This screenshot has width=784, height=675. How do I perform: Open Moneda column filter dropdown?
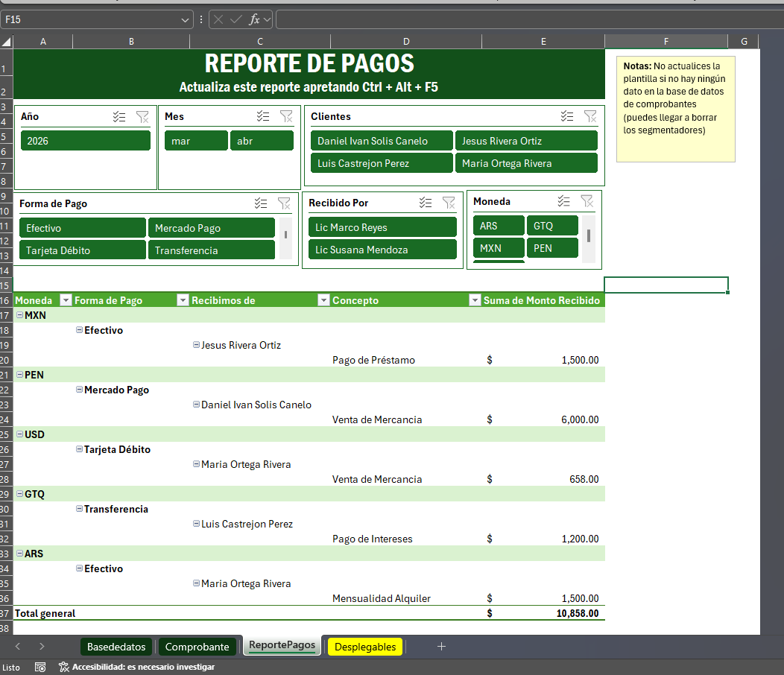[66, 300]
